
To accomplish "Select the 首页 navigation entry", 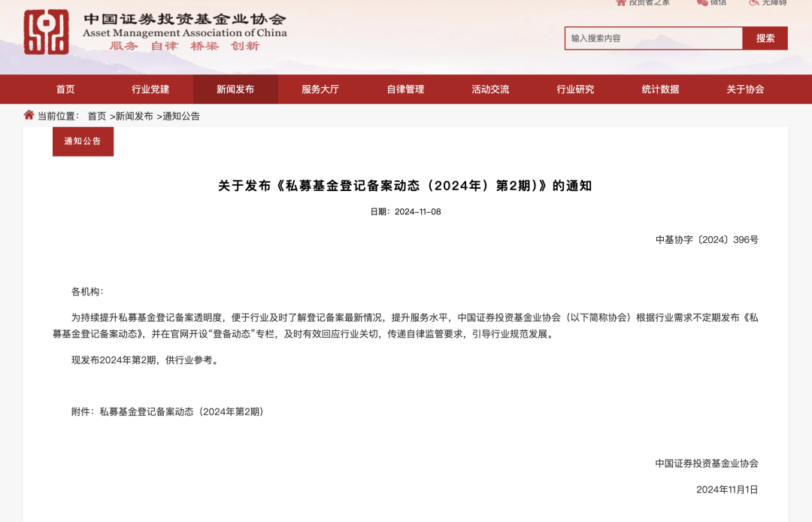I will (x=65, y=89).
